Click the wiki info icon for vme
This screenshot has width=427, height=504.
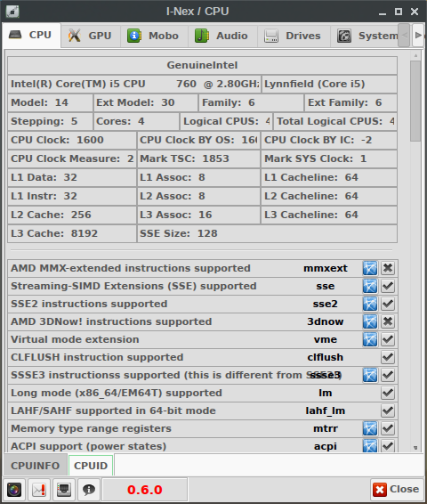tap(370, 339)
